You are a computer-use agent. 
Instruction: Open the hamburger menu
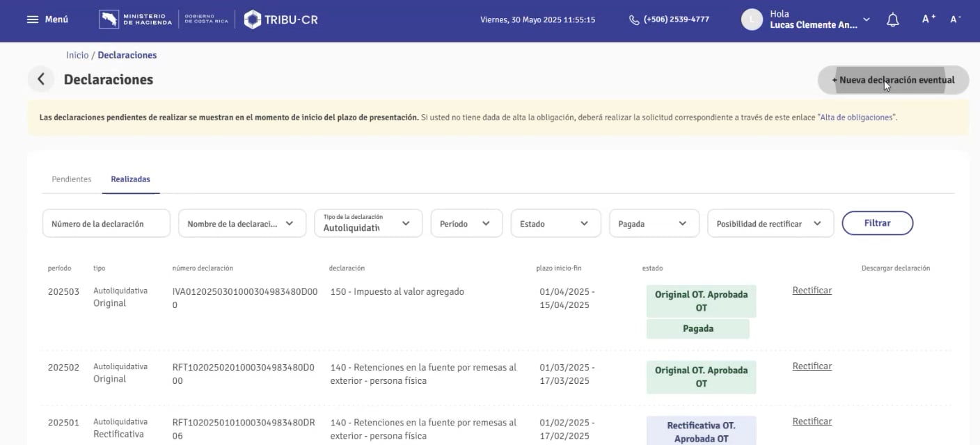pos(31,19)
